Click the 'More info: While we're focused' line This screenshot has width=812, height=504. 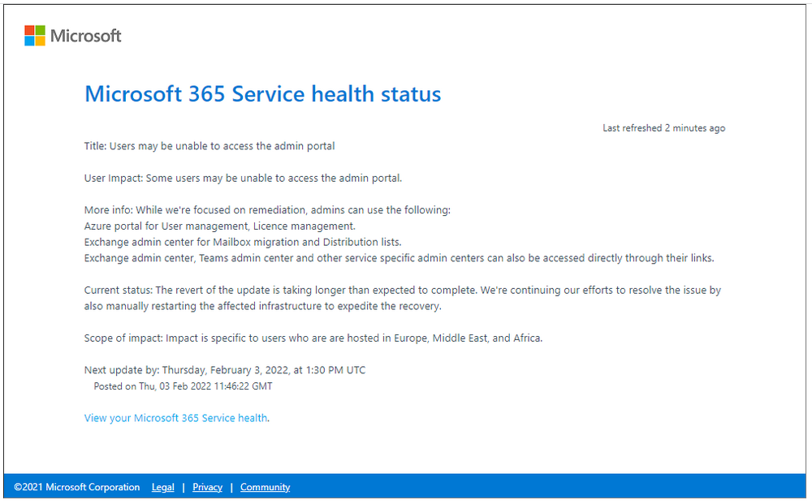point(267,210)
